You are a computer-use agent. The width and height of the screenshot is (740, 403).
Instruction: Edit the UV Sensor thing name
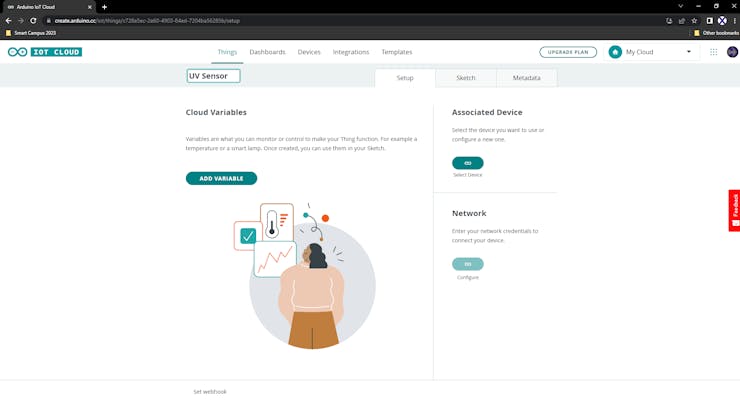coord(213,76)
